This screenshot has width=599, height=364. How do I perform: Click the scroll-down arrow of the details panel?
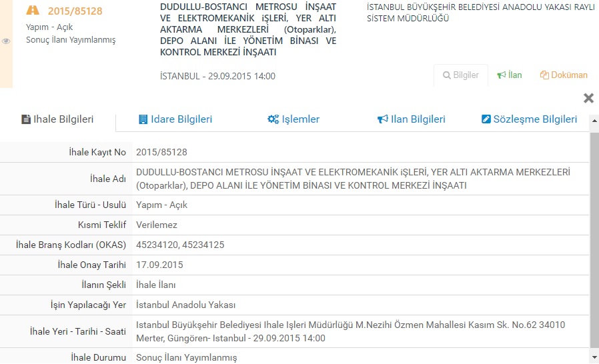tap(594, 358)
